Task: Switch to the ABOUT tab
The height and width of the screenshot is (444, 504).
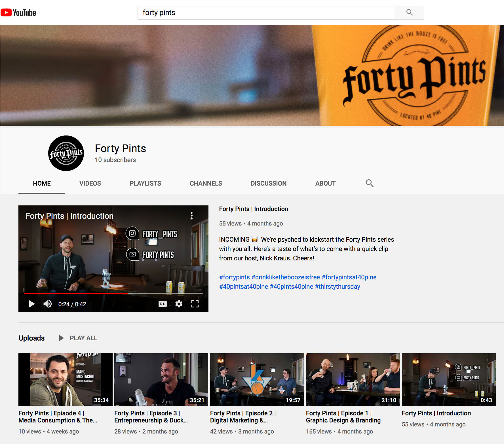Action: [325, 183]
